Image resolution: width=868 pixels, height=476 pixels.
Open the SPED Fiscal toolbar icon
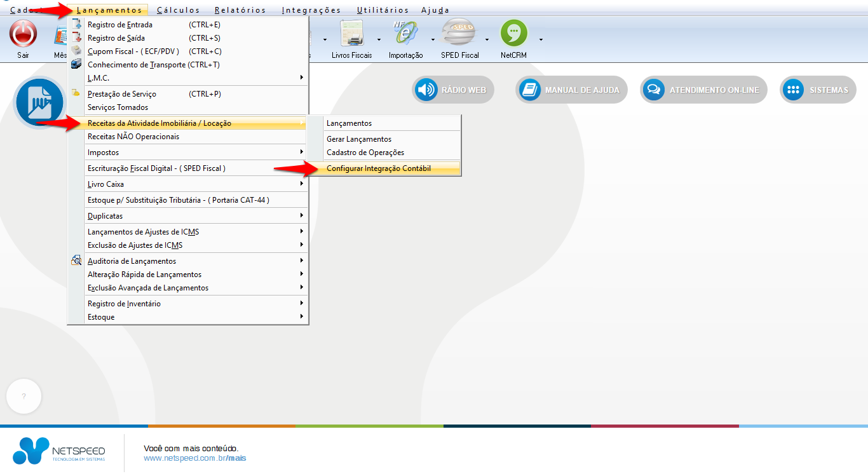pos(459,33)
